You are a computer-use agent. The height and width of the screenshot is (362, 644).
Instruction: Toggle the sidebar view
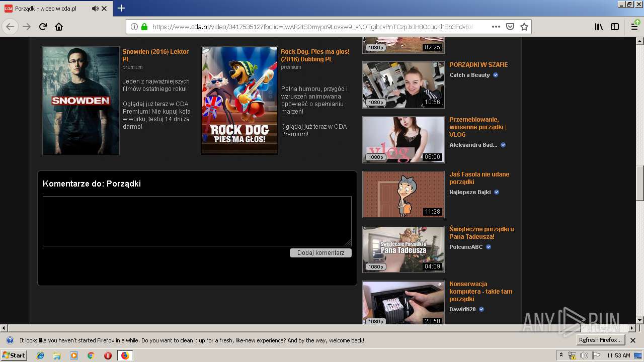point(615,27)
